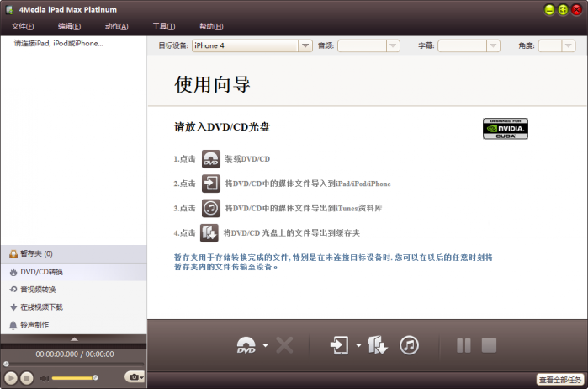Click the 铃声制作 bell icon
Screen dimensions: 588x389
tap(13, 325)
